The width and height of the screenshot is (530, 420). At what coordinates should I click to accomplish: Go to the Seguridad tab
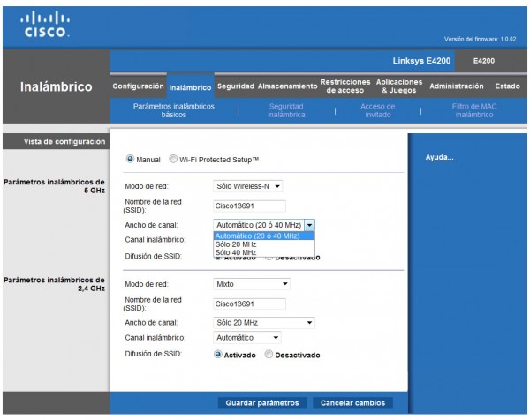(x=236, y=86)
